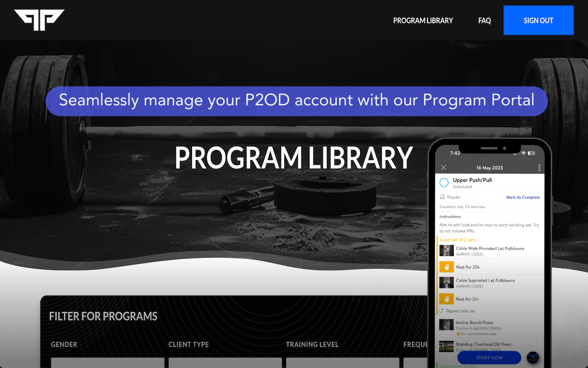Open the Training Level filter dropdown

pyautogui.click(x=343, y=363)
